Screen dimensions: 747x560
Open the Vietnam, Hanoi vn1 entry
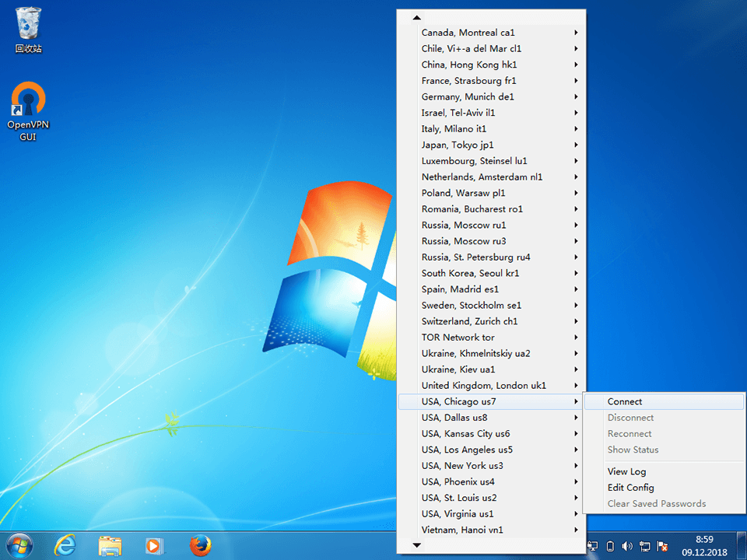491,530
